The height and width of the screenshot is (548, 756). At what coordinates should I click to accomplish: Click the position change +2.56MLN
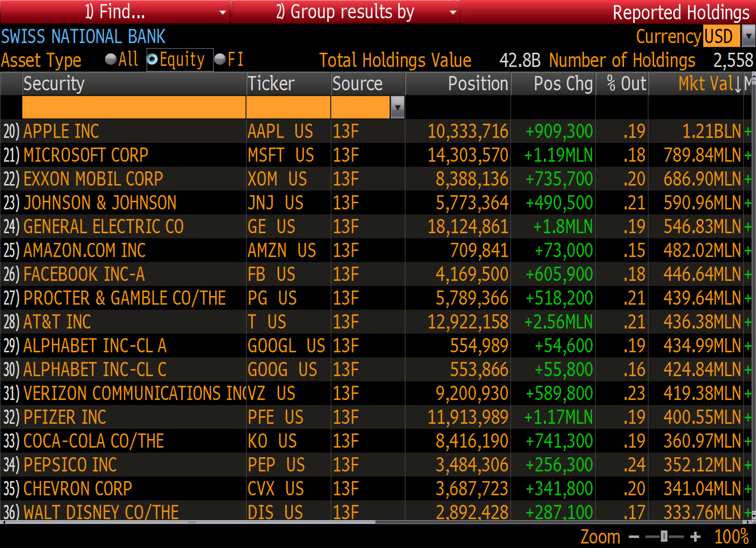point(559,322)
